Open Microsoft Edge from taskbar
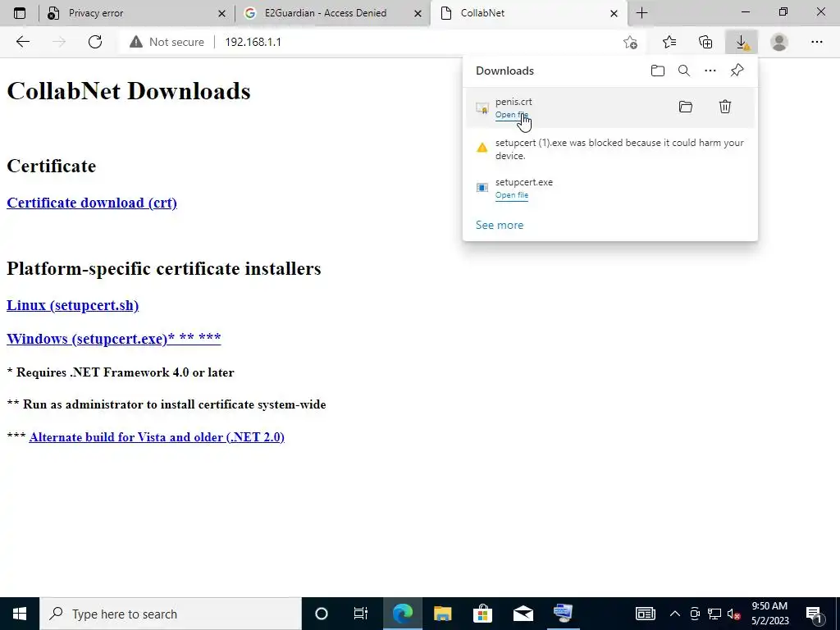Viewport: 840px width, 630px height. [x=402, y=614]
